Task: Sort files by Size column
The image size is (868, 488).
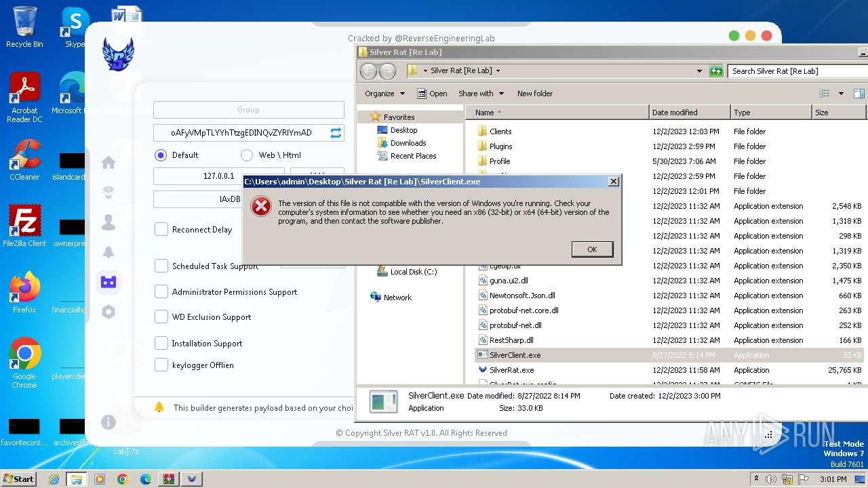Action: pos(839,113)
